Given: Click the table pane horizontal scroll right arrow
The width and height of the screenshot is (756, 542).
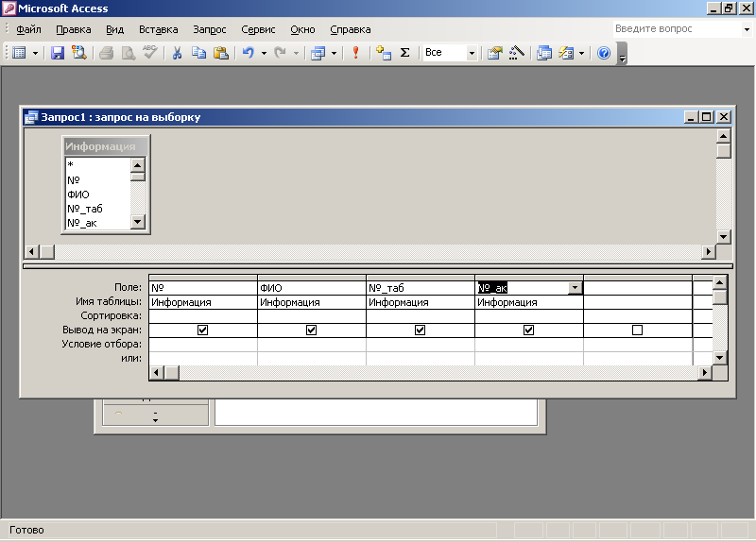Looking at the screenshot, I should (708, 251).
